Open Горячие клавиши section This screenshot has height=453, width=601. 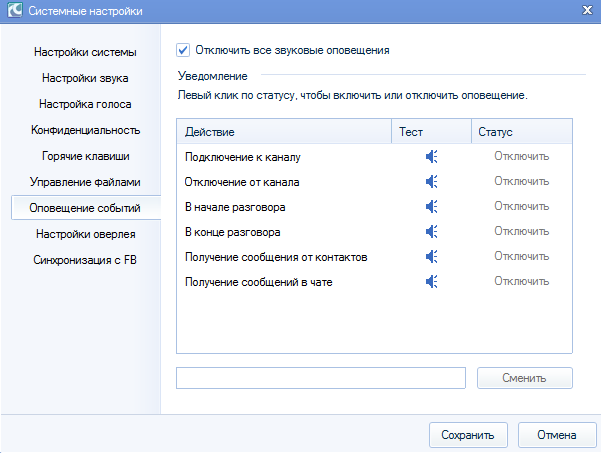point(85,156)
